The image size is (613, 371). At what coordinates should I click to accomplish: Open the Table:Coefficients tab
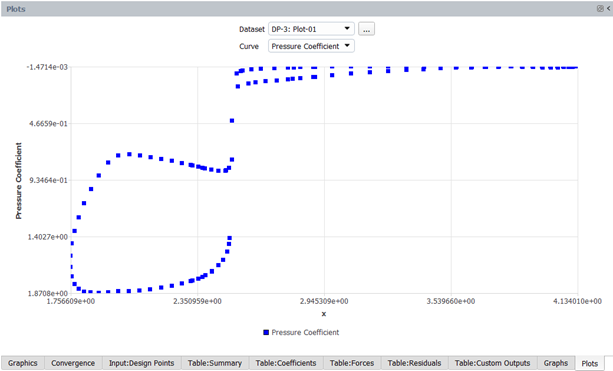point(286,363)
